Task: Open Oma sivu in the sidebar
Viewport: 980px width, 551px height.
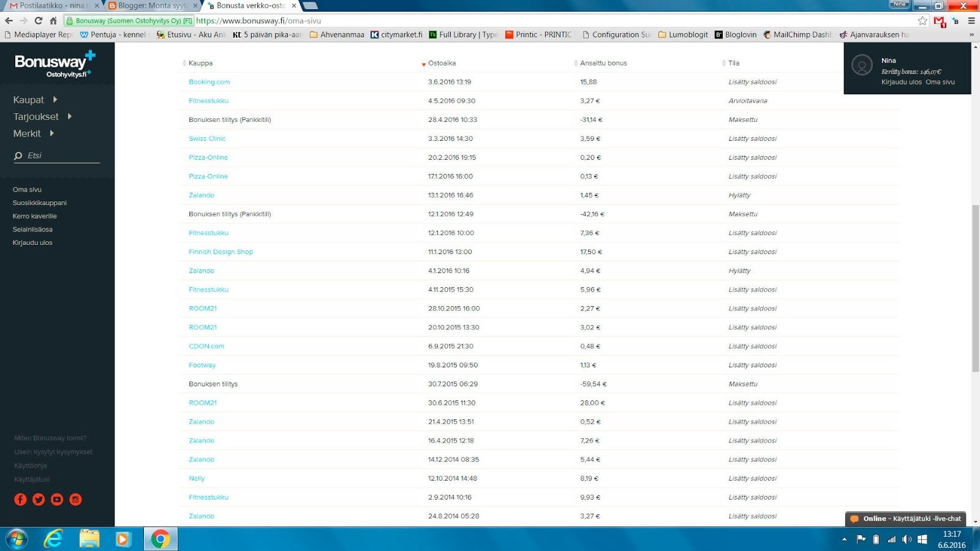Action: click(27, 190)
